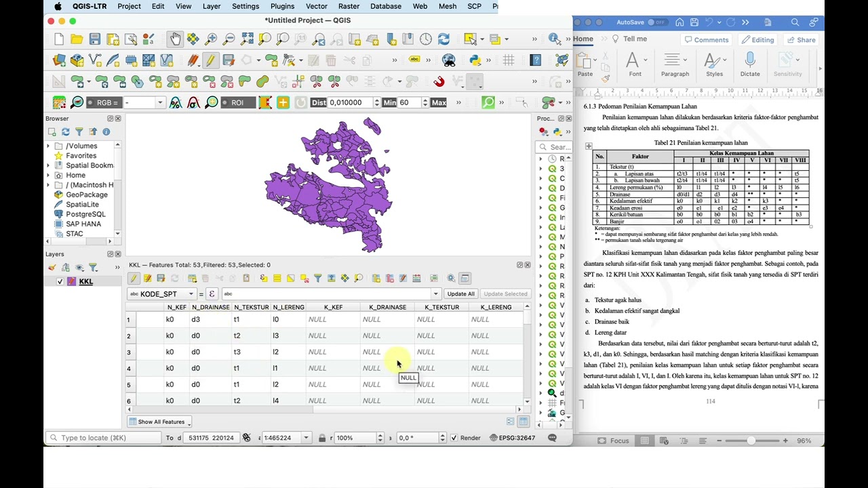Toggle editing pencil in digitizing toolbar
This screenshot has width=868, height=488.
click(x=210, y=61)
